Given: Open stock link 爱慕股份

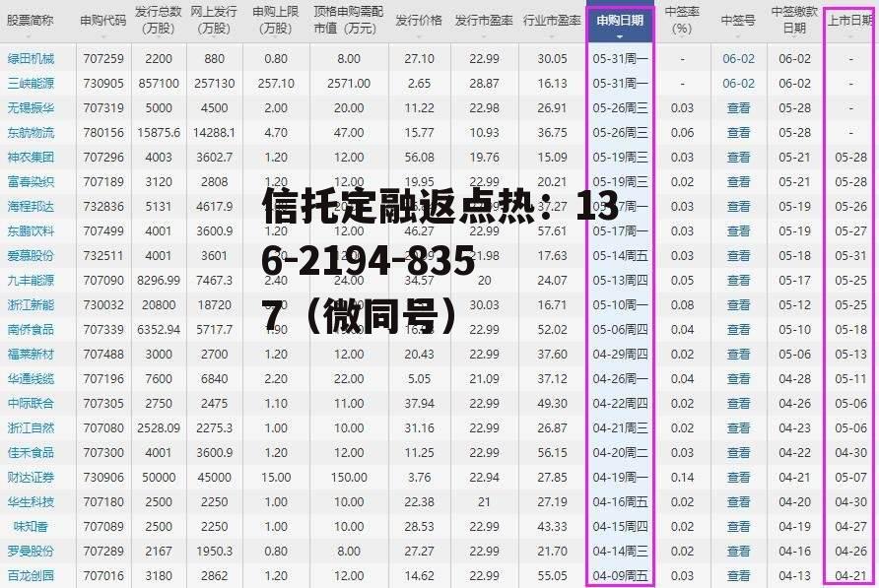Looking at the screenshot, I should coord(31,256).
